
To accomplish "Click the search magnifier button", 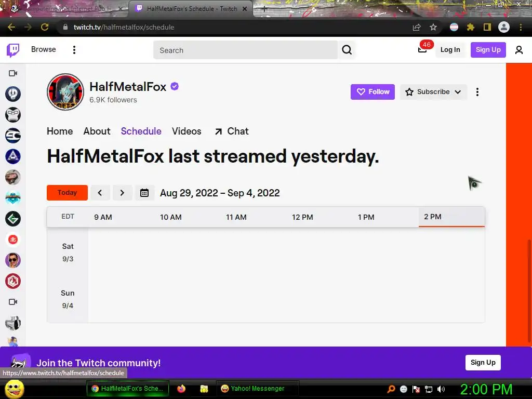I will pyautogui.click(x=347, y=50).
